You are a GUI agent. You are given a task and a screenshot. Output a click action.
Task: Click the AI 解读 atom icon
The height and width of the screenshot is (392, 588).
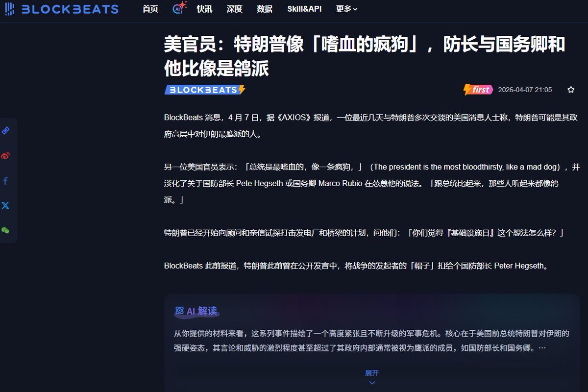[x=179, y=311]
